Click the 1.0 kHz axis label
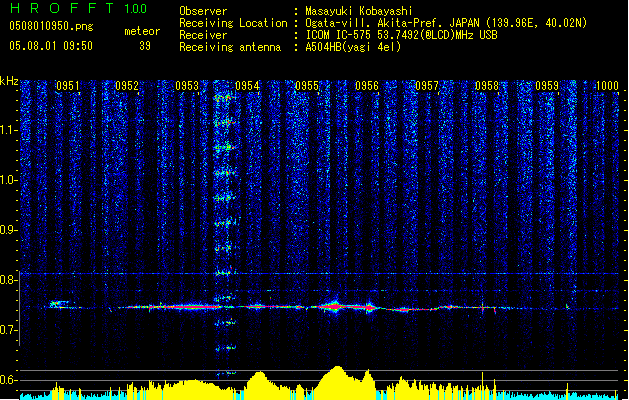 [9, 180]
